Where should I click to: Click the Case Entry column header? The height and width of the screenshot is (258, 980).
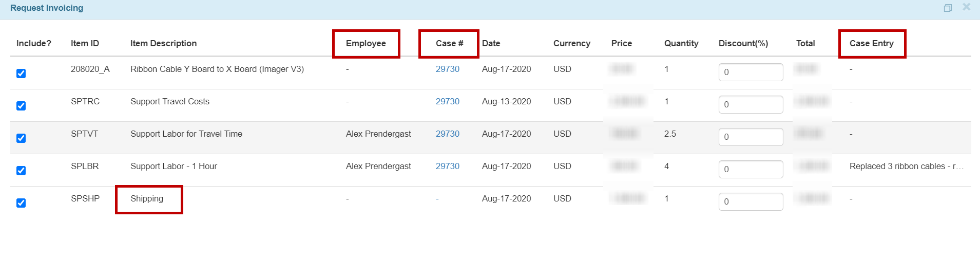[871, 43]
